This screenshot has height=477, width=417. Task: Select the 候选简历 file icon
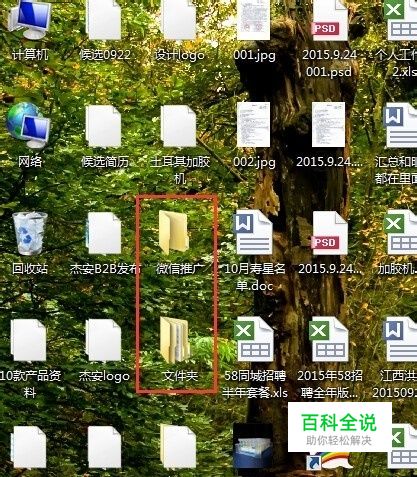104,127
